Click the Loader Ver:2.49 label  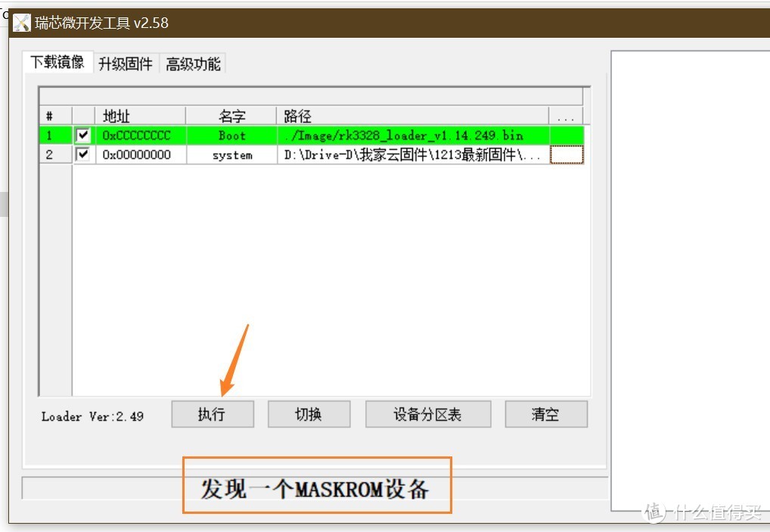tap(92, 416)
